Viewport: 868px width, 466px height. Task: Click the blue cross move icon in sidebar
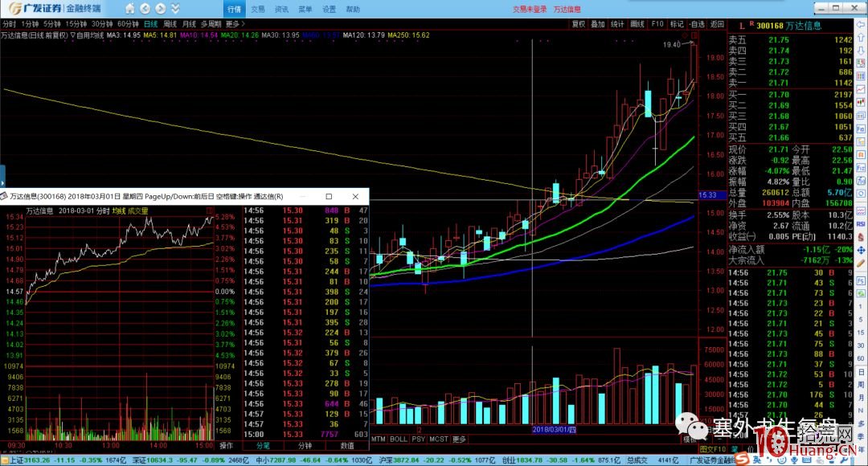861,251
